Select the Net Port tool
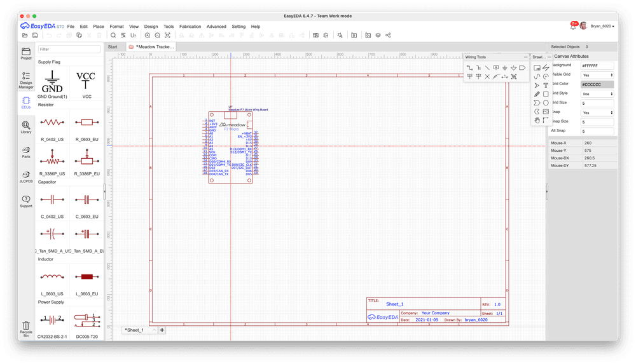This screenshot has height=364, width=636. point(522,68)
